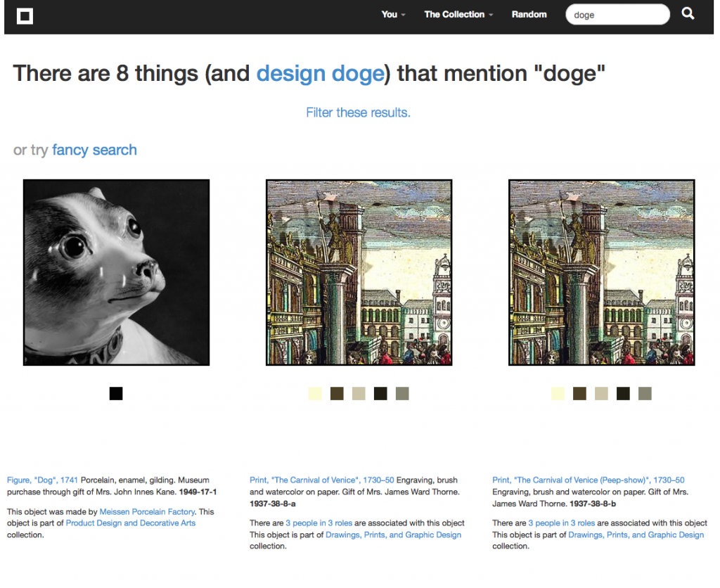Click accession number 1937-38-8-b
This screenshot has width=720, height=588.
592,504
